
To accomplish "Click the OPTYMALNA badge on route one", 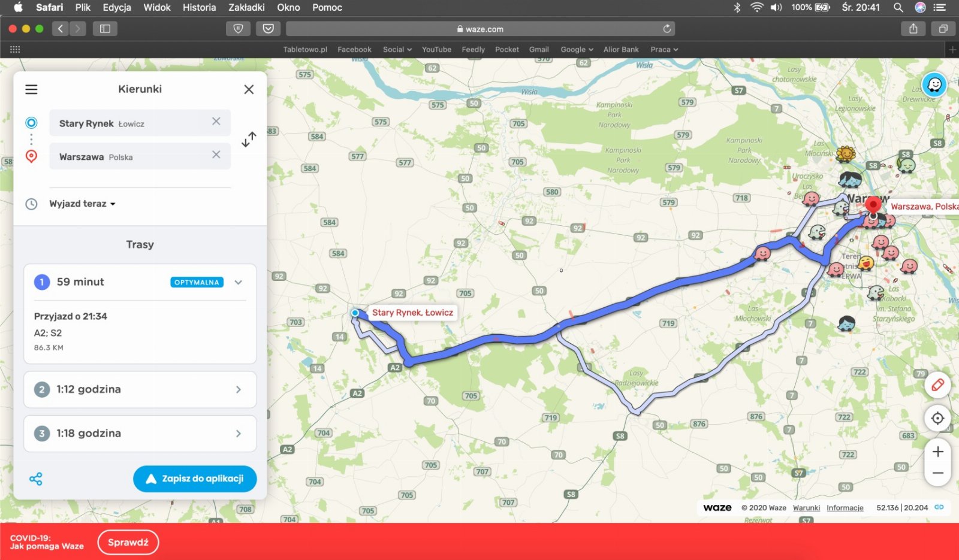I will [197, 282].
